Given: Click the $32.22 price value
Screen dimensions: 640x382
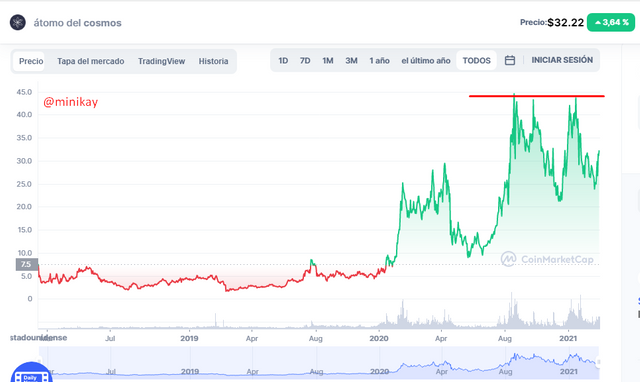Looking at the screenshot, I should 565,22.
